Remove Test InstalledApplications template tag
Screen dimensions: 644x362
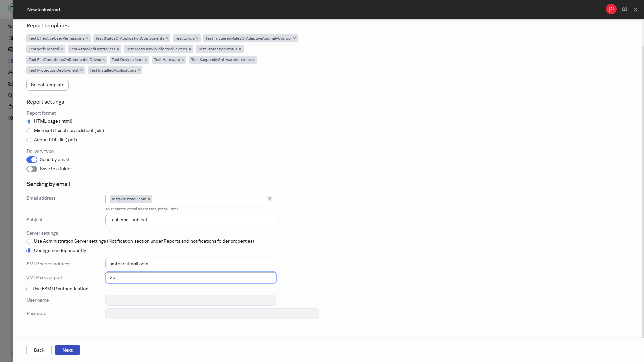click(x=139, y=71)
